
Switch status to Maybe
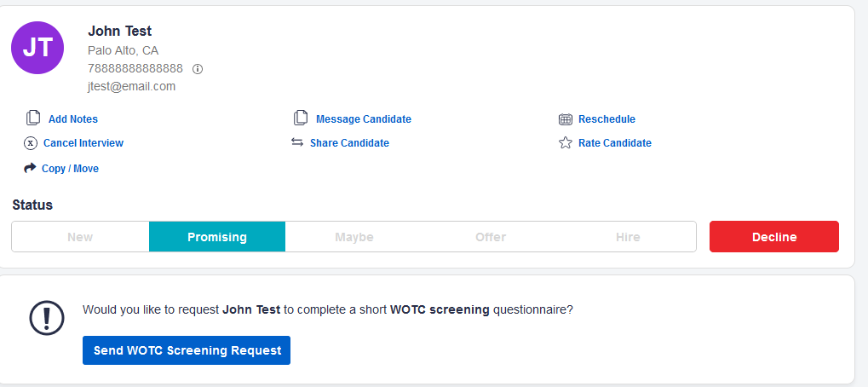tap(354, 237)
